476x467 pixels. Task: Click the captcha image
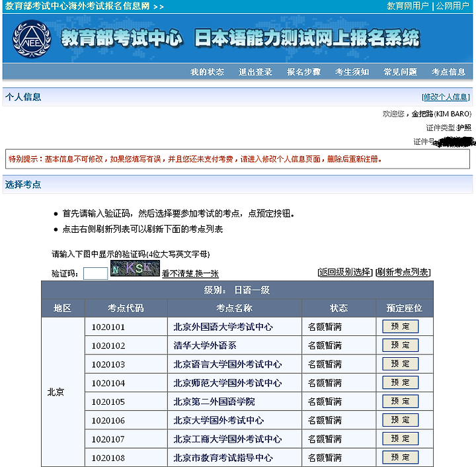click(x=135, y=269)
